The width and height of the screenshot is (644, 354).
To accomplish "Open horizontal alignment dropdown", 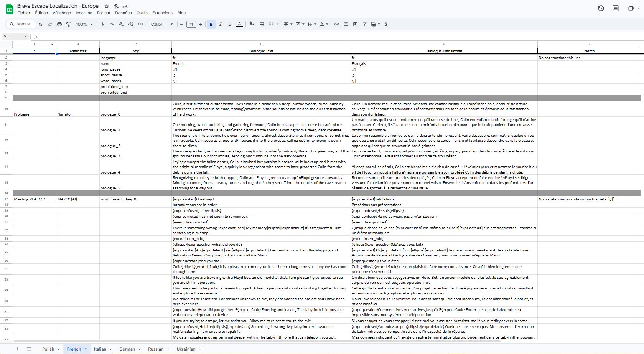I will (x=288, y=24).
